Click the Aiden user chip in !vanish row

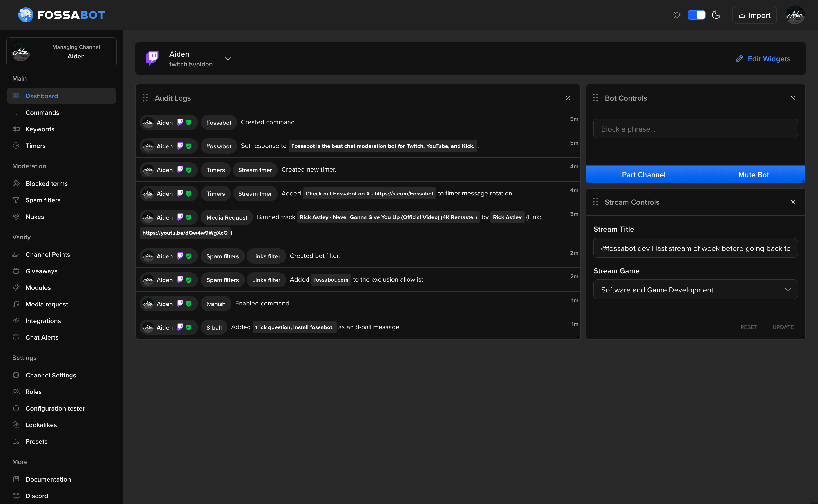[x=169, y=304]
